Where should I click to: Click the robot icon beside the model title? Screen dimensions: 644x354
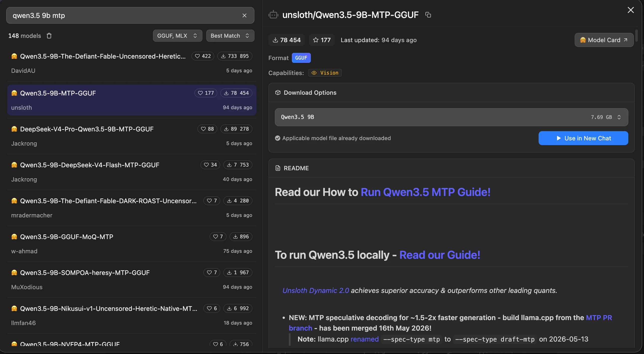click(x=273, y=15)
